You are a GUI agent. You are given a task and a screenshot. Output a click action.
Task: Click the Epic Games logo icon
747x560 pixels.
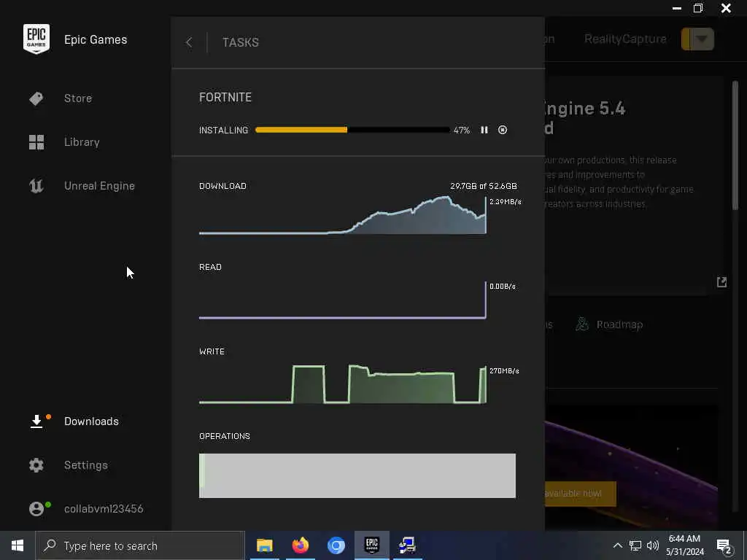pyautogui.click(x=36, y=39)
